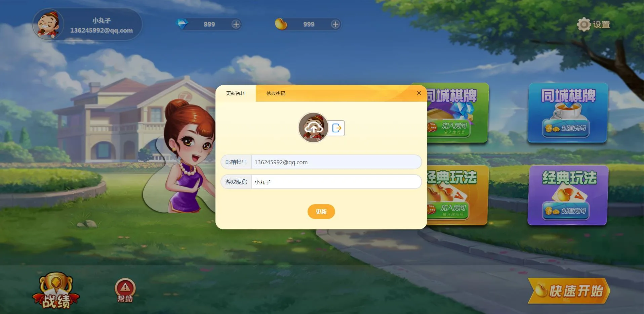
Task: Focus the 游戏昵称 nickname input field
Action: coord(336,182)
